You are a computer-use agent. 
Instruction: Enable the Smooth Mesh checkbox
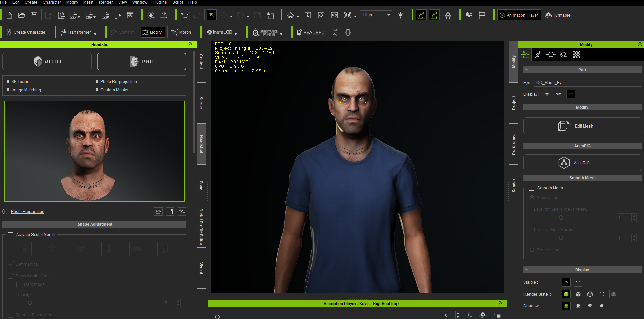point(532,188)
